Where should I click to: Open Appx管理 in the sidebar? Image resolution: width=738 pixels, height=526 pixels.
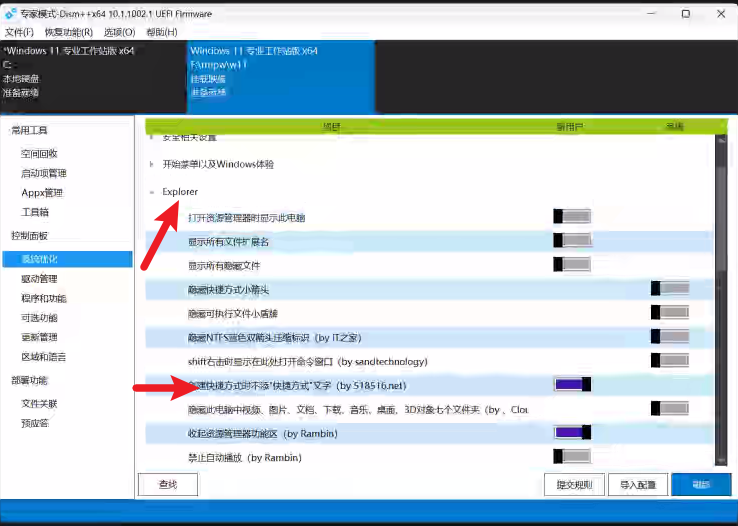[x=42, y=193]
